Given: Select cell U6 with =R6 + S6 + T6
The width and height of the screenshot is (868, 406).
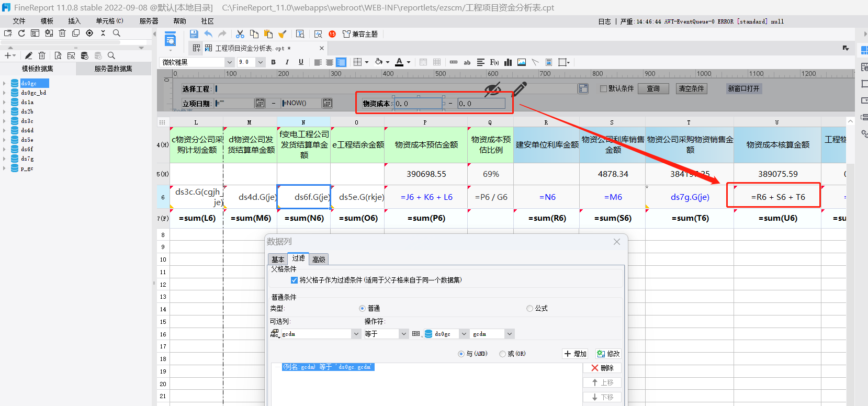Looking at the screenshot, I should click(777, 197).
